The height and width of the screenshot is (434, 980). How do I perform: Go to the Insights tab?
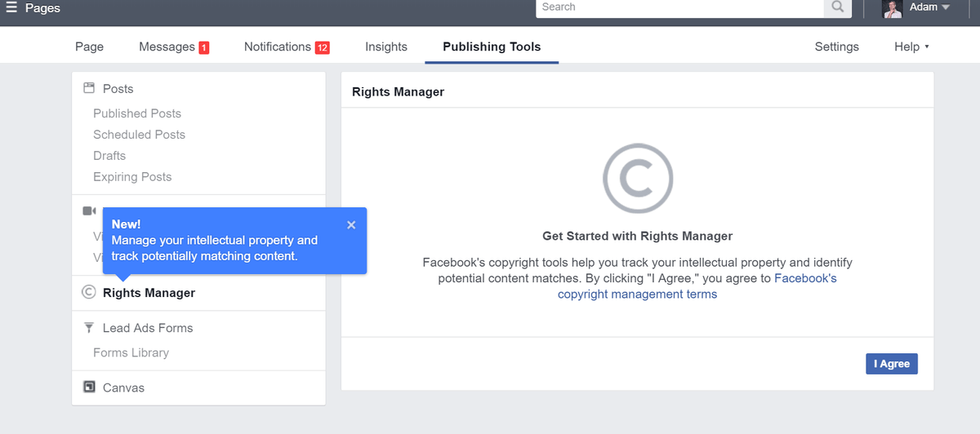[386, 46]
